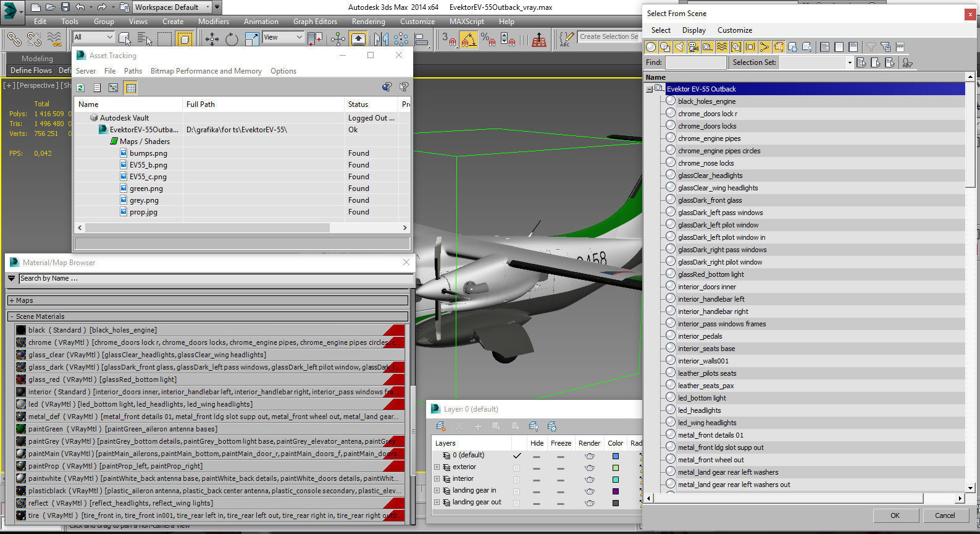The width and height of the screenshot is (980, 534).
Task: Click the Undo arrow in quick access toolbar
Action: tap(80, 7)
